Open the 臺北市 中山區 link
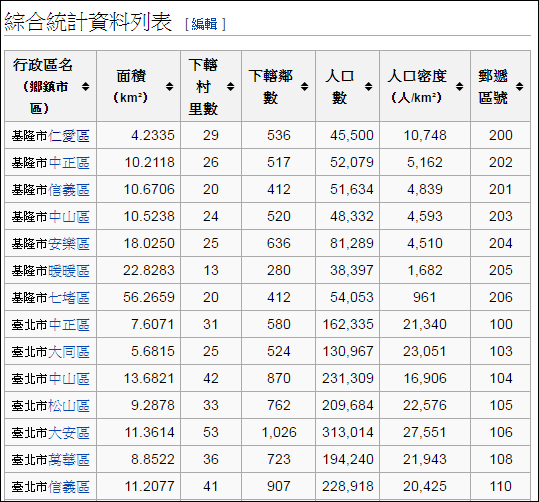Image resolution: width=539 pixels, height=502 pixels. tap(69, 379)
